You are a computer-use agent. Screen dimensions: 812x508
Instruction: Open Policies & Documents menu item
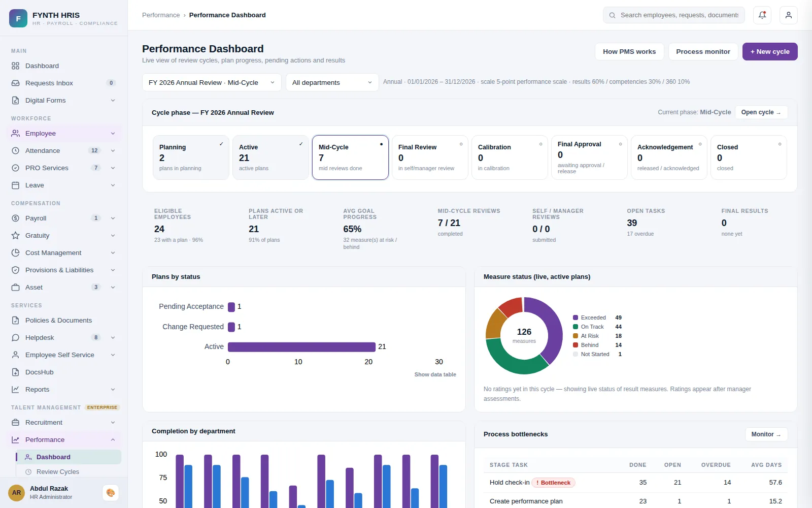coord(64,321)
